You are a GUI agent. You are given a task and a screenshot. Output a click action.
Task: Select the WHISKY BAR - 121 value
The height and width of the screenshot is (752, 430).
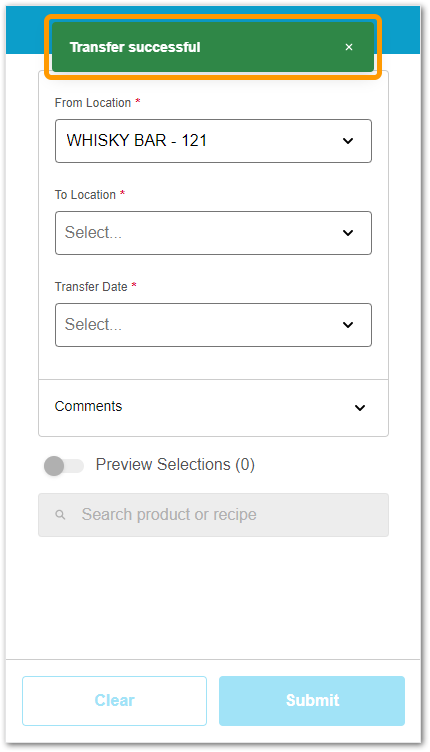pyautogui.click(x=137, y=141)
